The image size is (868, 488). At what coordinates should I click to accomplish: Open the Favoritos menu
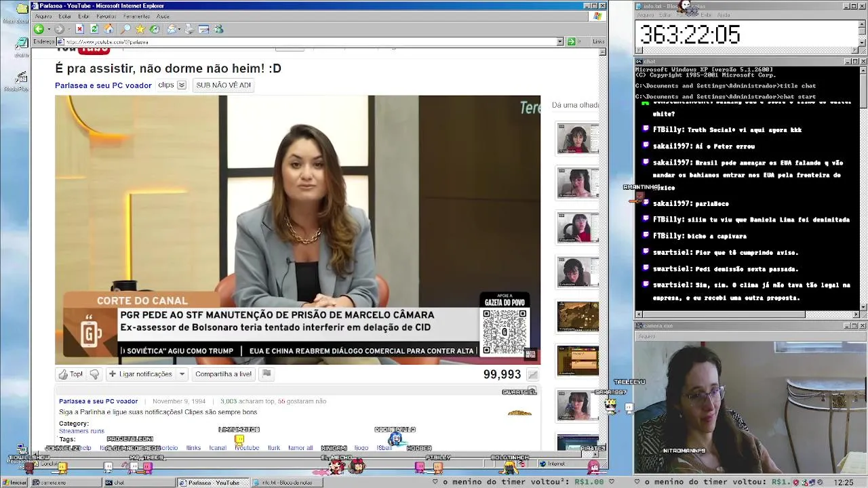pos(106,16)
